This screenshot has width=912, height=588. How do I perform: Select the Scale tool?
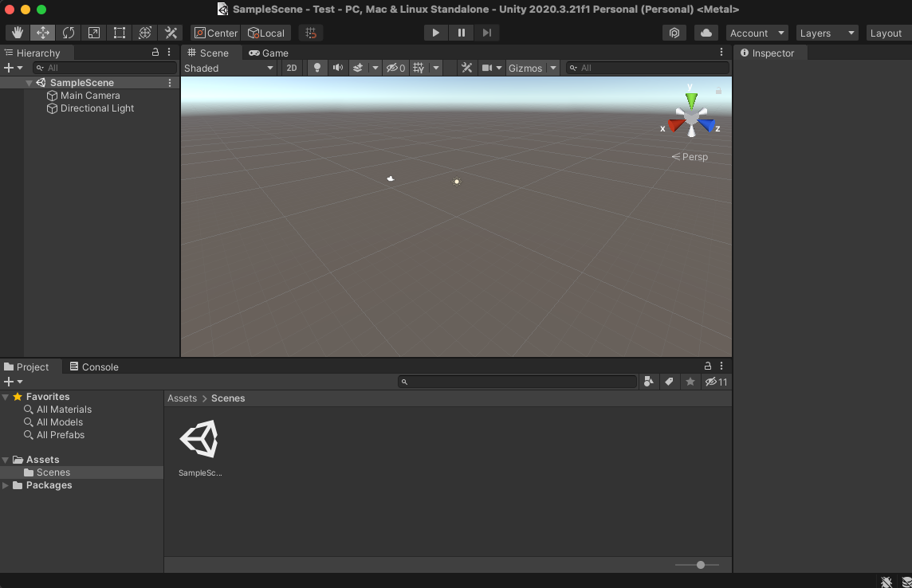click(x=94, y=33)
